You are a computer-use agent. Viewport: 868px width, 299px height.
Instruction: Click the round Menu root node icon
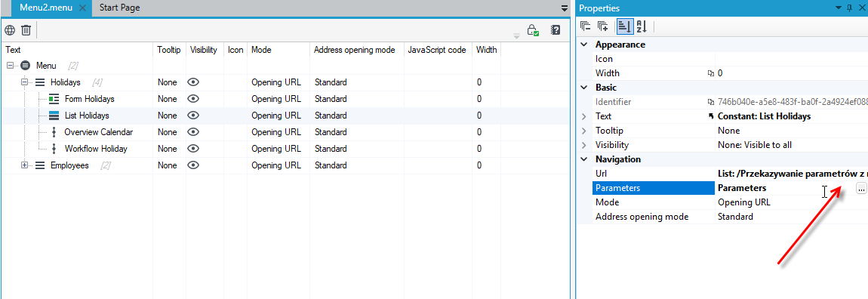pyautogui.click(x=25, y=66)
